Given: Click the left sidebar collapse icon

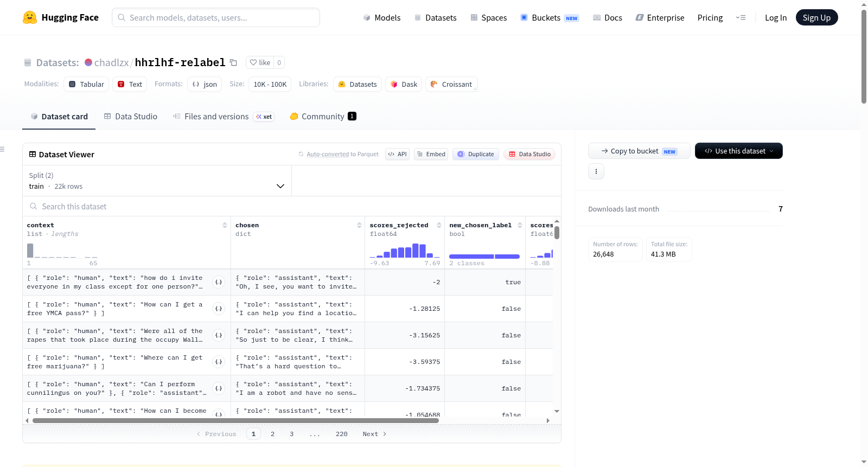Looking at the screenshot, I should 2,149.
